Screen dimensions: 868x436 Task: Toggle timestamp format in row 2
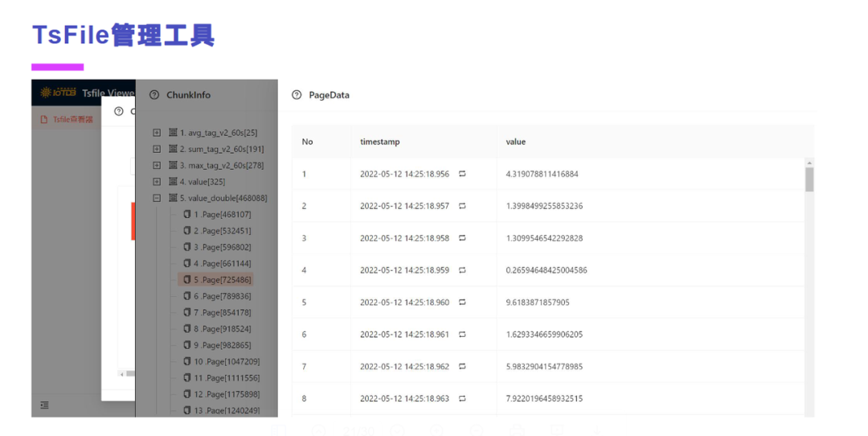click(462, 206)
